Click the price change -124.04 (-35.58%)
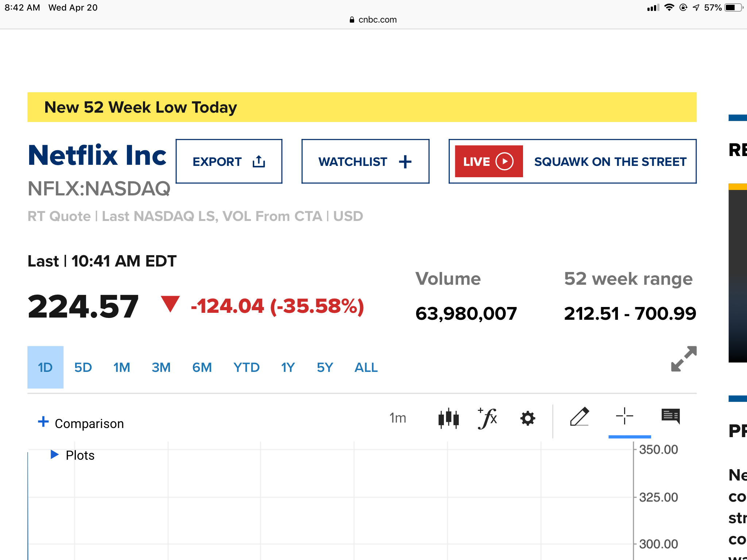 277,306
